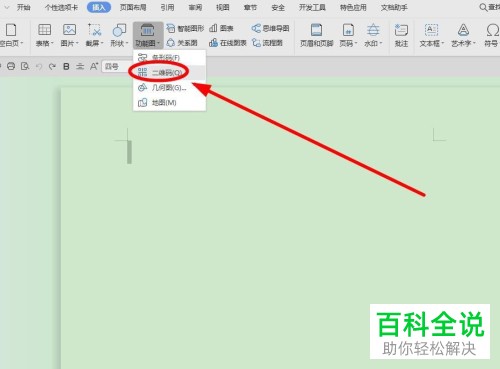Open the 截屏 screenshot tool
The image size is (500, 369).
click(x=95, y=35)
